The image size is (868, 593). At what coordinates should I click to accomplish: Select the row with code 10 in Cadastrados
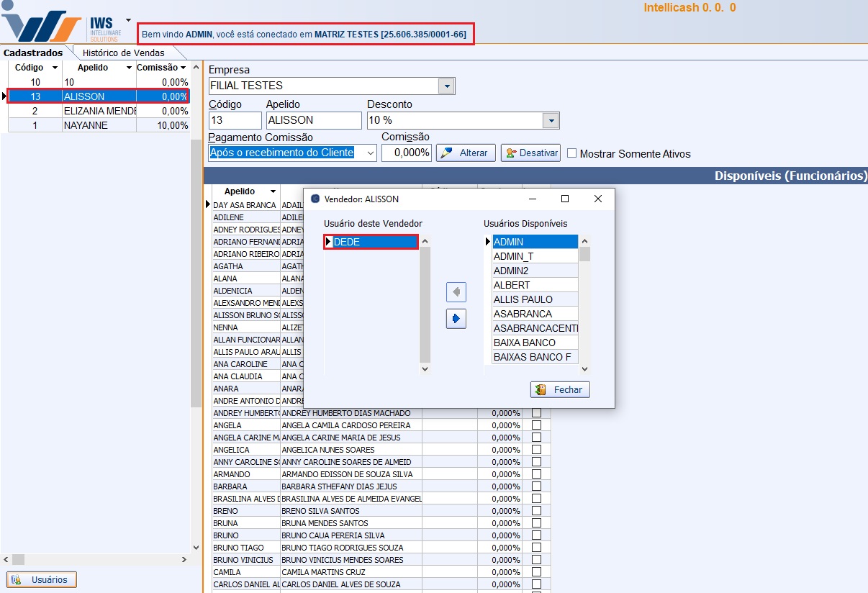click(x=99, y=82)
